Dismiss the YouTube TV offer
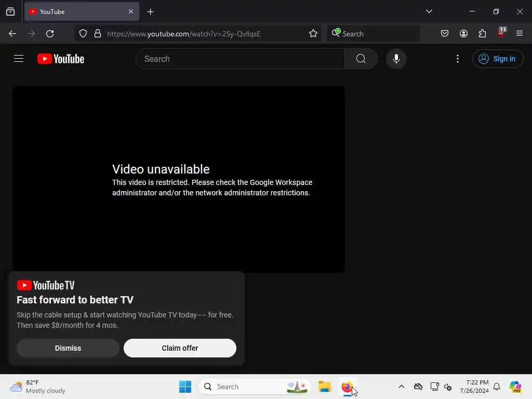 tap(68, 348)
